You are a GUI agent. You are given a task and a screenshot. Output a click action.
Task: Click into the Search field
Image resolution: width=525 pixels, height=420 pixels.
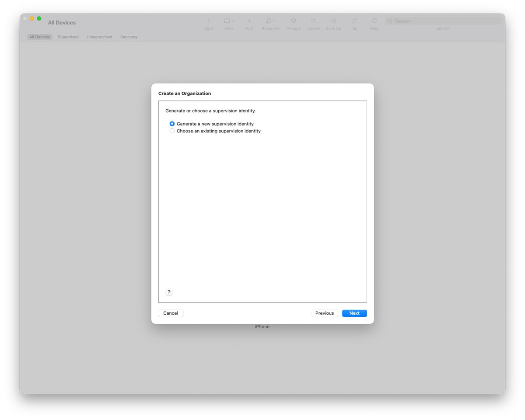click(443, 21)
